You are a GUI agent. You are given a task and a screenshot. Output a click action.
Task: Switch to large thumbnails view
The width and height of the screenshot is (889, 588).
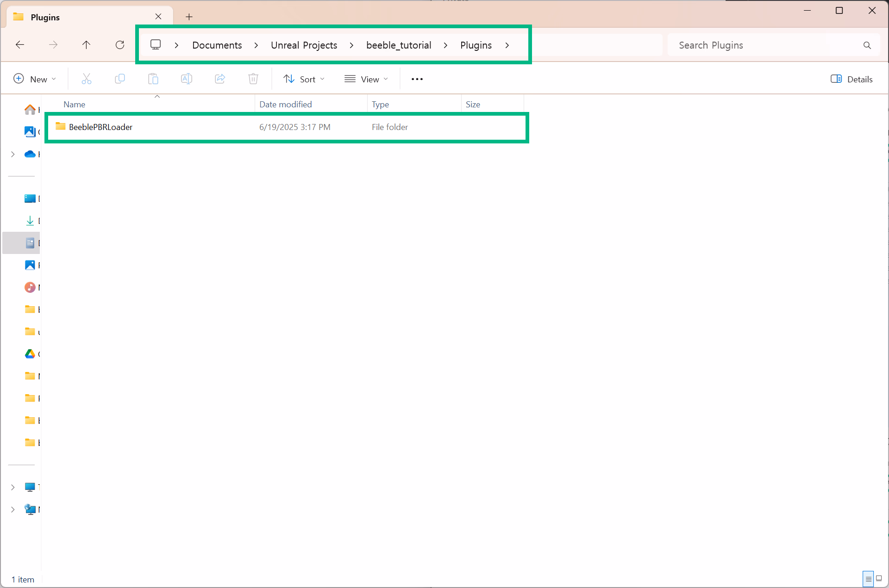879,578
